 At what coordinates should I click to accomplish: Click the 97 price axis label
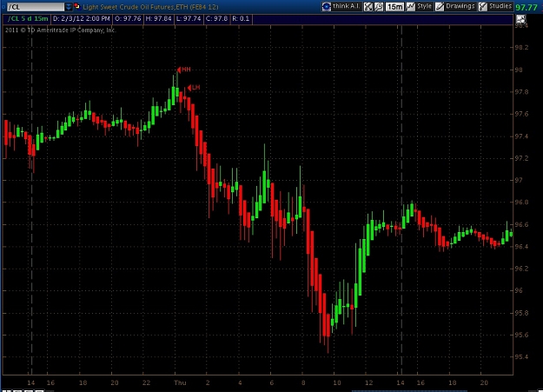click(x=519, y=180)
